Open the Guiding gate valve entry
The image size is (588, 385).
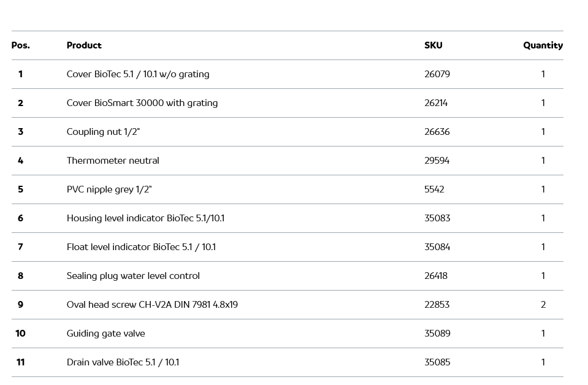(x=106, y=334)
